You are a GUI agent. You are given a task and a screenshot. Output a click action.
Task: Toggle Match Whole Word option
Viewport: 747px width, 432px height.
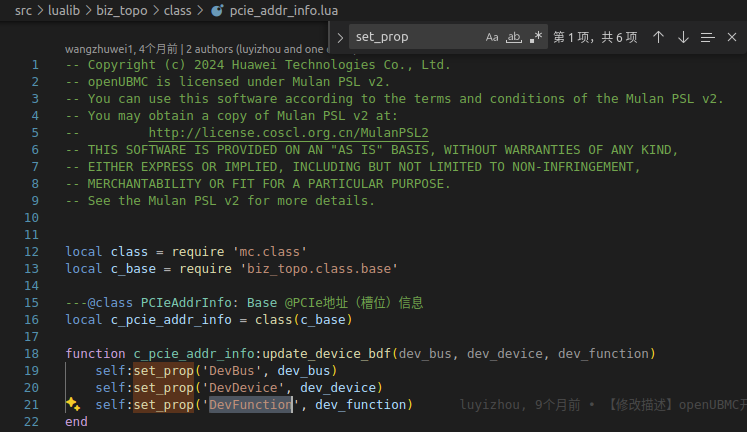click(x=514, y=37)
